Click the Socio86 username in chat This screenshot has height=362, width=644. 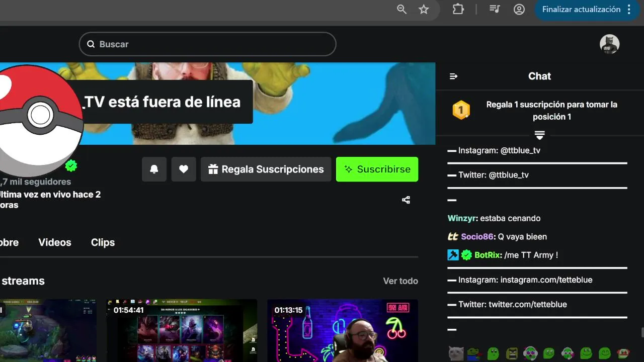[478, 237]
